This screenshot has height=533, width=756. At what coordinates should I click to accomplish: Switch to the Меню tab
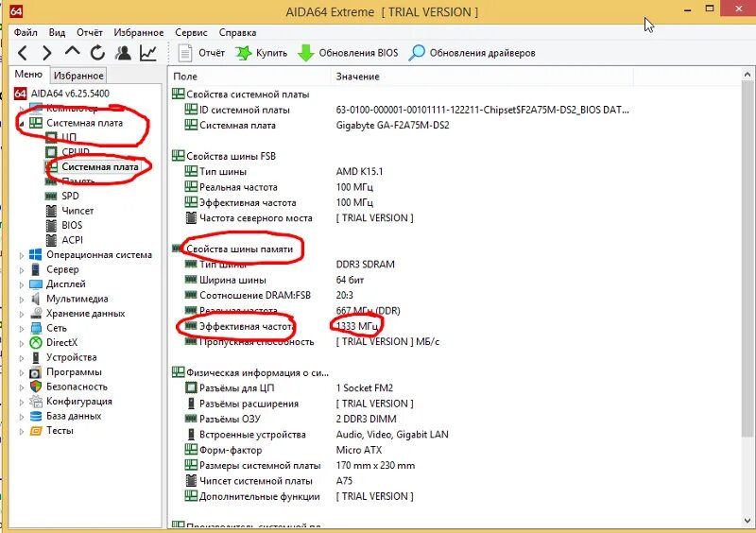pos(28,75)
